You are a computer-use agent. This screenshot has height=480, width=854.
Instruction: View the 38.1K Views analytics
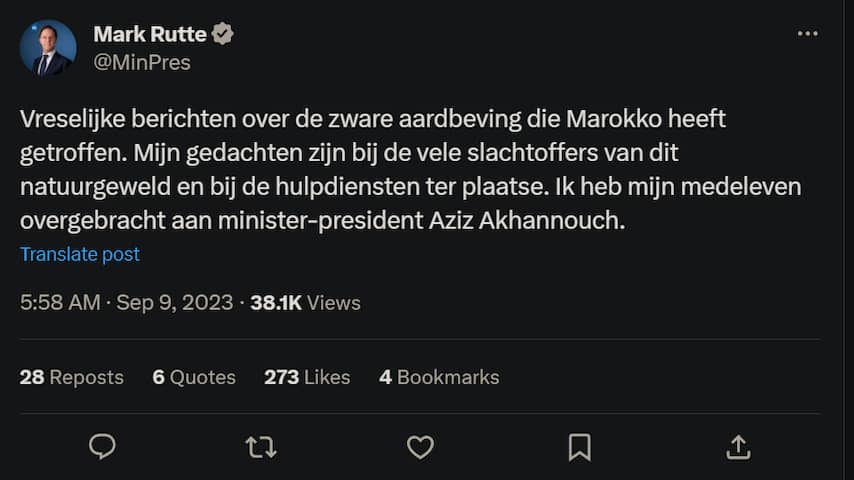click(x=305, y=302)
